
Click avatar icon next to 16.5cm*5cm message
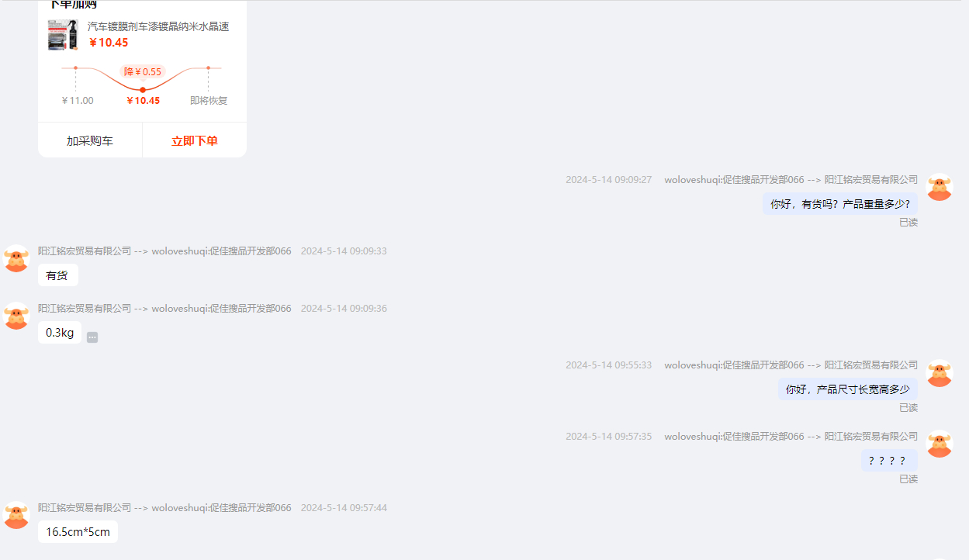point(16,515)
